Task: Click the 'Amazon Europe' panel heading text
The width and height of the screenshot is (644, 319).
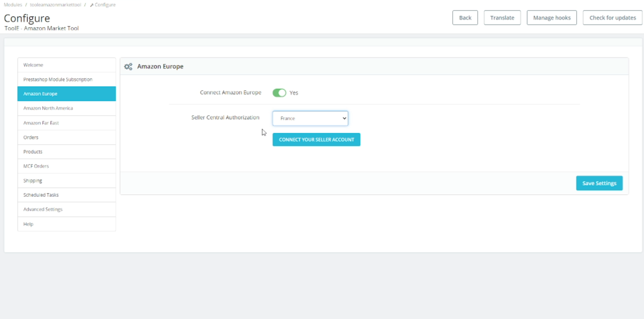Action: click(x=160, y=66)
